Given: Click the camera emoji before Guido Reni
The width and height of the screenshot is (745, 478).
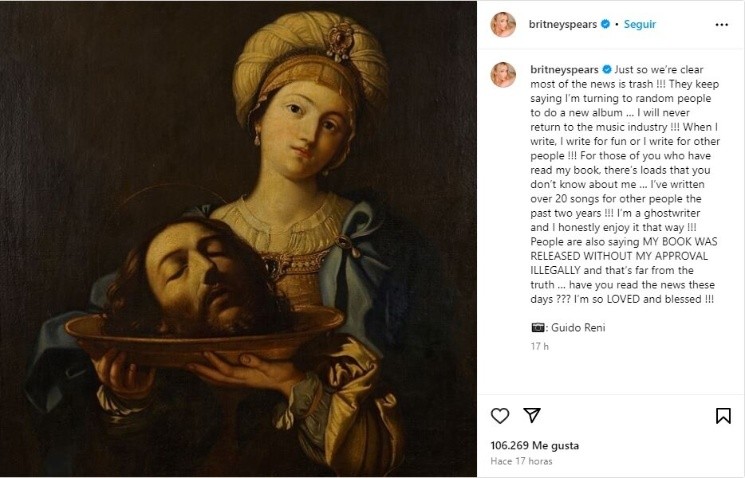Looking at the screenshot, I should [x=536, y=327].
